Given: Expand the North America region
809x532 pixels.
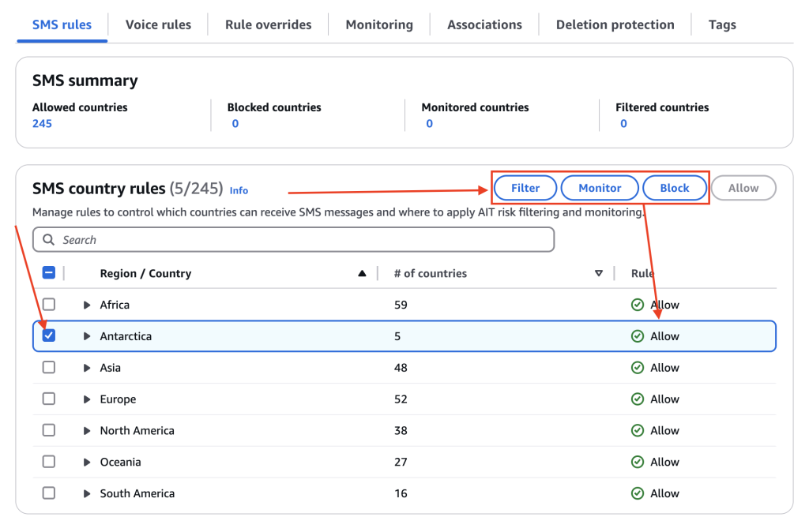Looking at the screenshot, I should 87,431.
